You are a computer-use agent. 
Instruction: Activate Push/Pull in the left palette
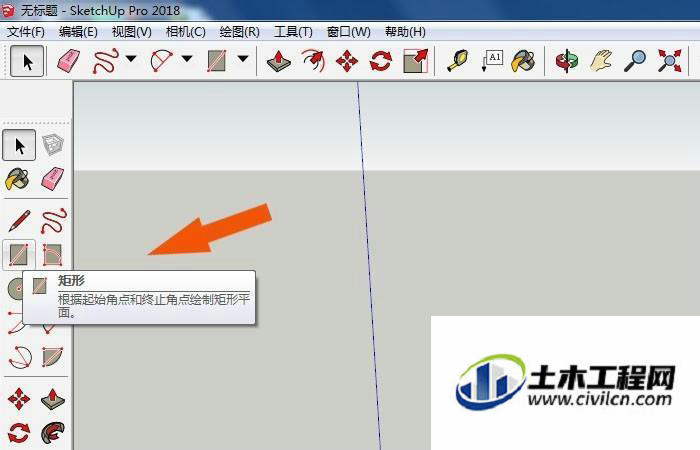53,399
